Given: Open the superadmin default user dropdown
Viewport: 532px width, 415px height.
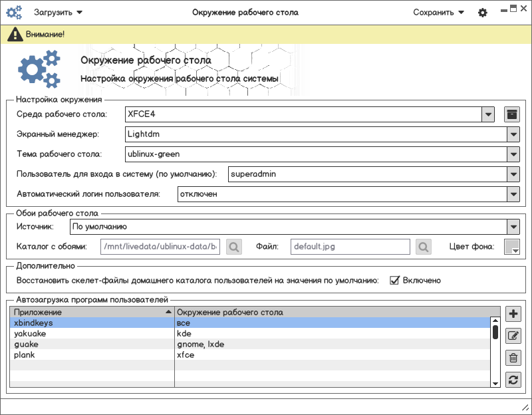Looking at the screenshot, I should point(513,174).
